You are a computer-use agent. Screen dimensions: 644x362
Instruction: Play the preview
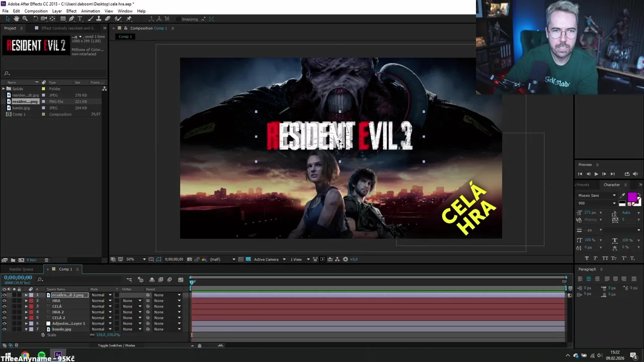[596, 174]
